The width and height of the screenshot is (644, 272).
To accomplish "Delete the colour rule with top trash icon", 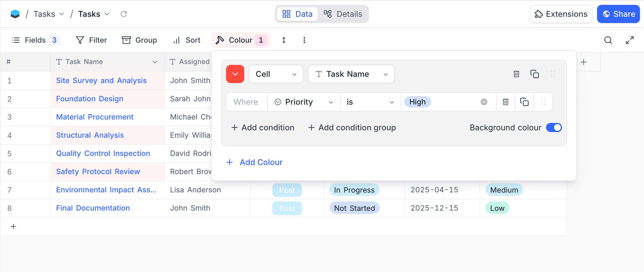I will coord(516,74).
